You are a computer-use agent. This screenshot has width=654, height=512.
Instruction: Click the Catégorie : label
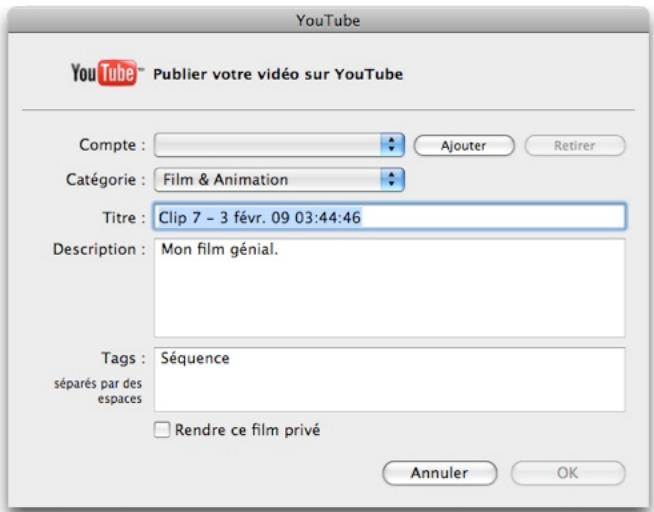106,180
